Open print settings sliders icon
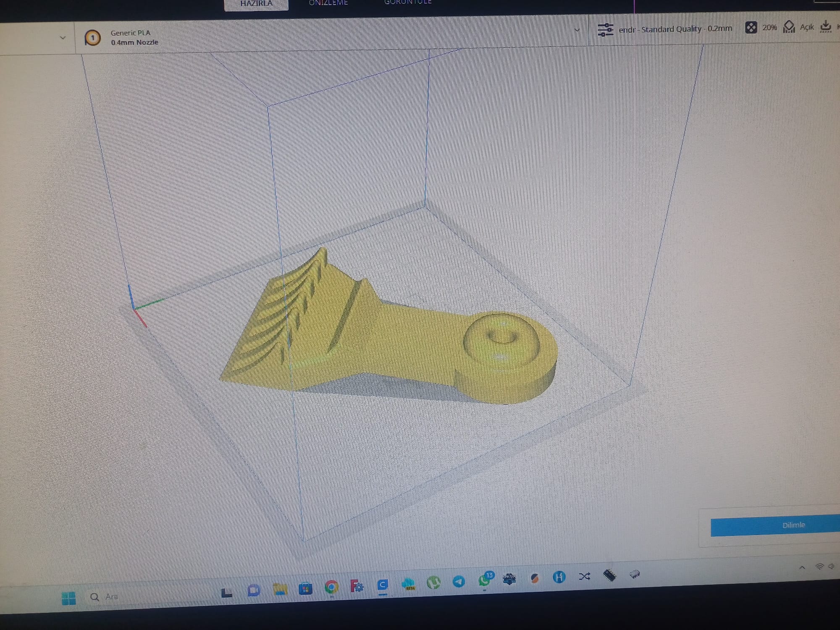 (x=605, y=29)
